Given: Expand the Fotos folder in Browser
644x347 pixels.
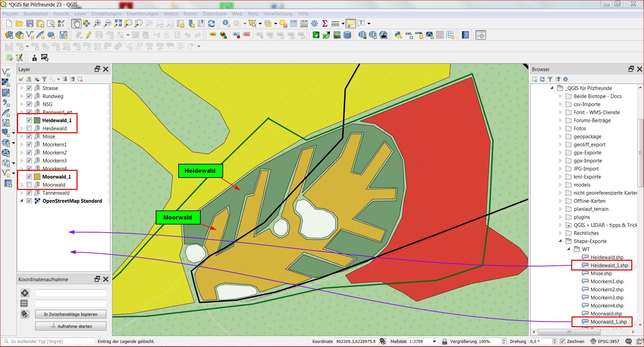Looking at the screenshot, I should pos(560,129).
